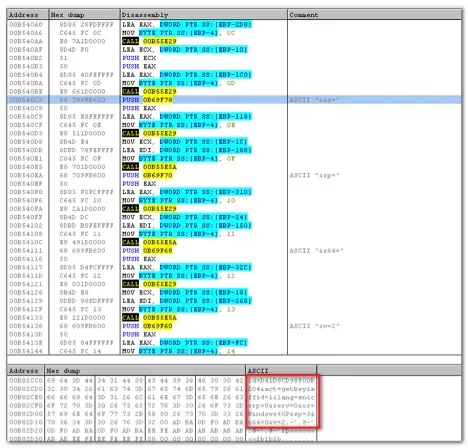Click the PUSH 0B69F60 instruction

point(147,326)
